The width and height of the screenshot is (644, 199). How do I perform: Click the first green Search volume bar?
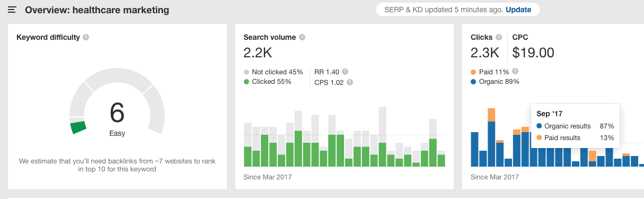[x=248, y=157]
